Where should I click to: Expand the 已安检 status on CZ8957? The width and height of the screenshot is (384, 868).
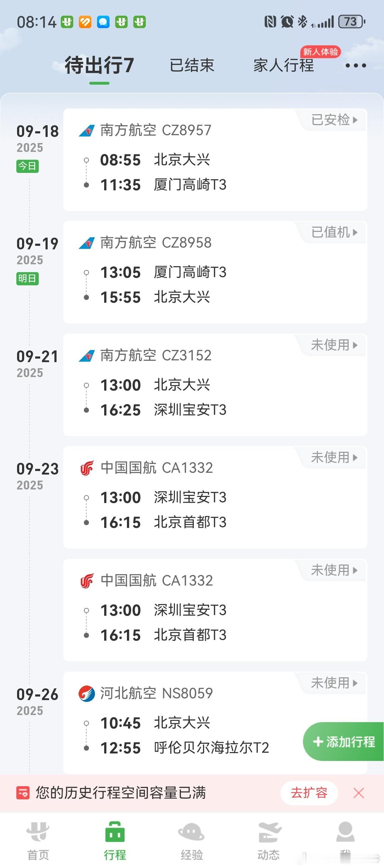pos(334,120)
